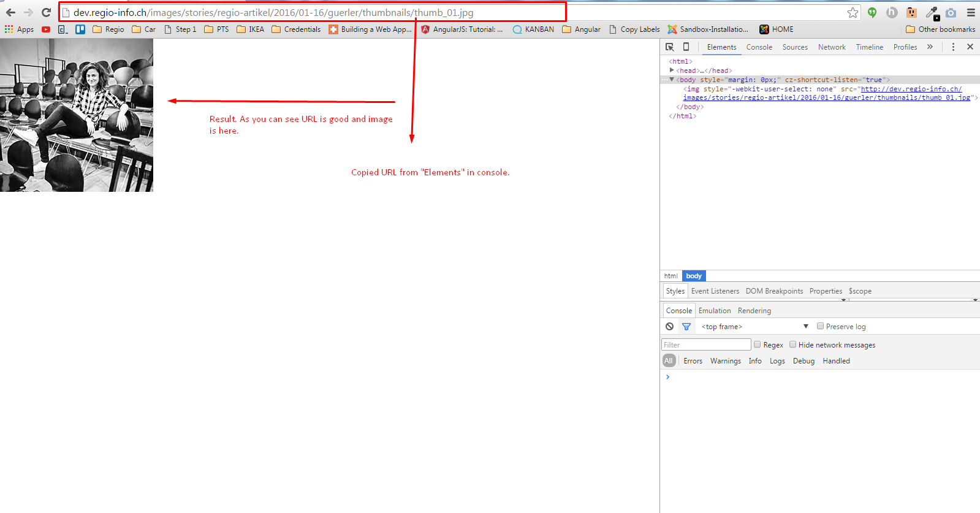
Task: Click the console Filter text field
Action: tap(706, 344)
